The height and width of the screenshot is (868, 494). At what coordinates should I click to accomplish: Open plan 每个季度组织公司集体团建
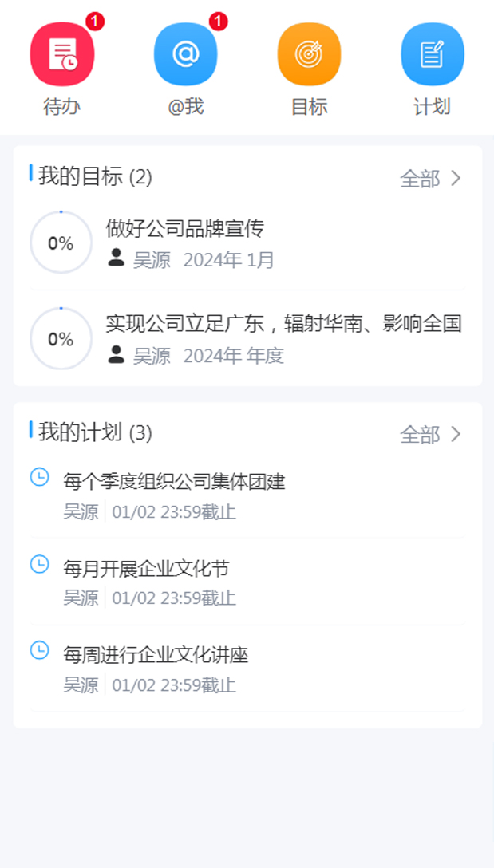coord(174,481)
